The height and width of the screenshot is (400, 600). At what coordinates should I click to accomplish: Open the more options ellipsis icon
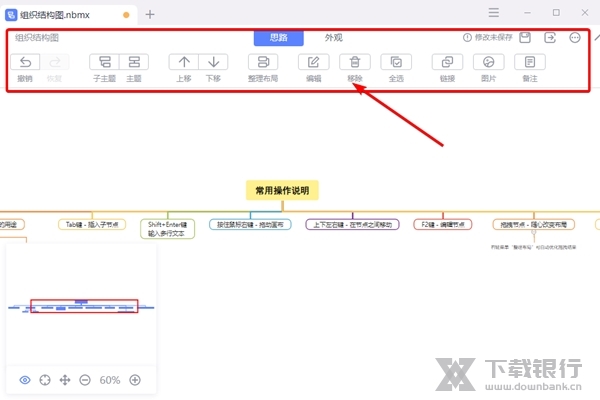click(575, 38)
